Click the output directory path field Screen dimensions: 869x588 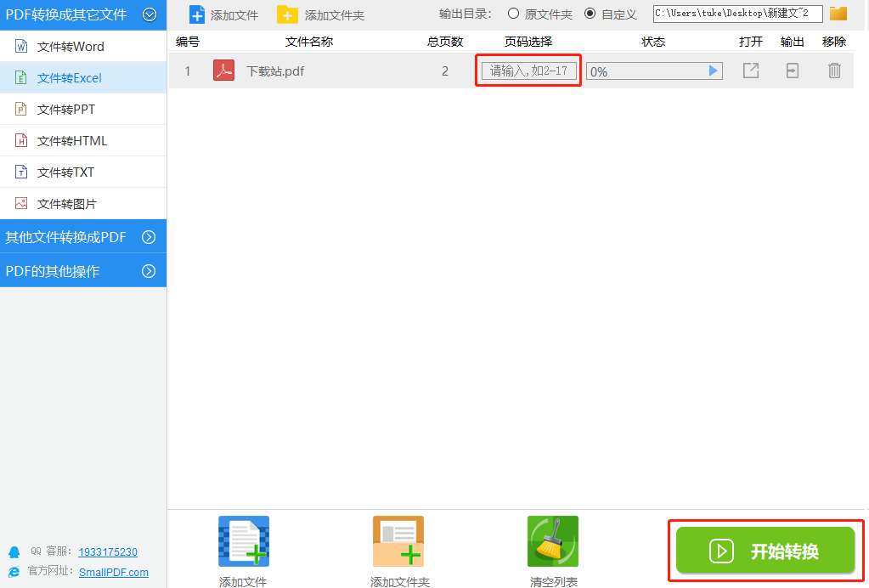point(737,14)
